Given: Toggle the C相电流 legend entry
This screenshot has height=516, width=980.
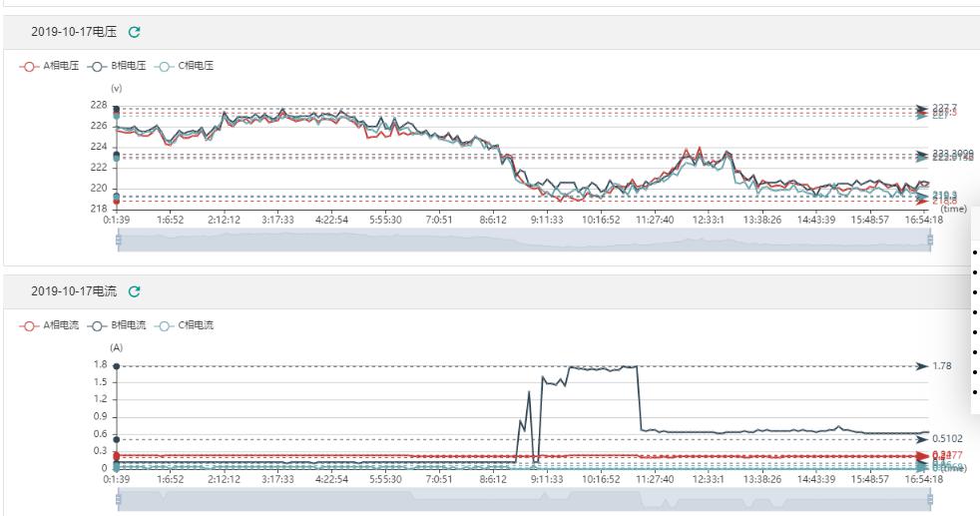Looking at the screenshot, I should [x=188, y=325].
